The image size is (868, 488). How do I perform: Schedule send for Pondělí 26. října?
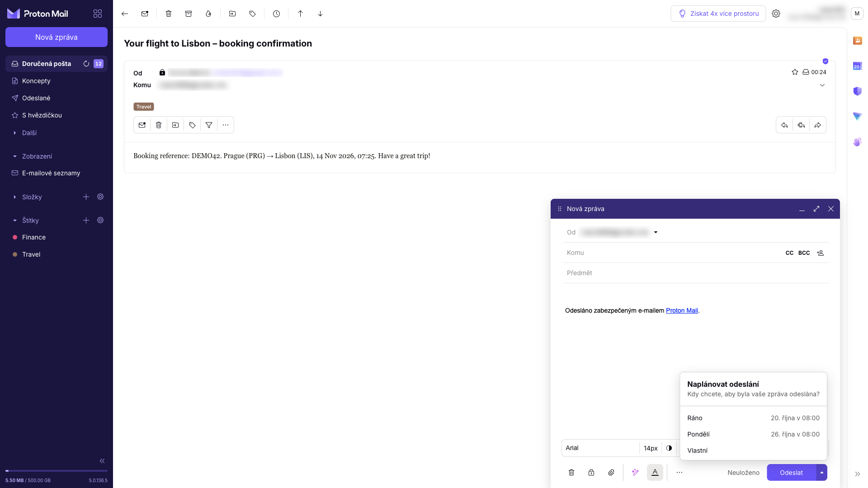pos(753,434)
